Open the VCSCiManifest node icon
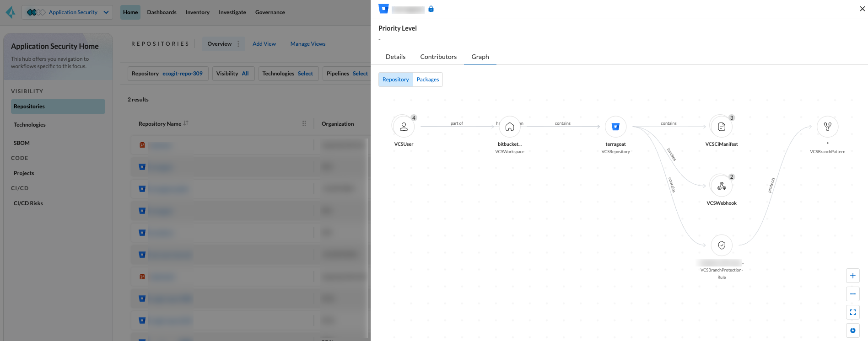 [722, 127]
